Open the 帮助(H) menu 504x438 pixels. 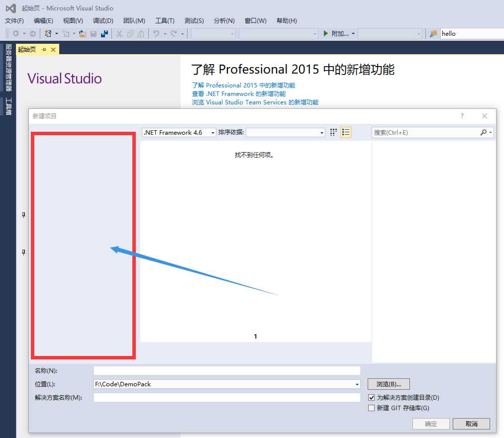[287, 20]
